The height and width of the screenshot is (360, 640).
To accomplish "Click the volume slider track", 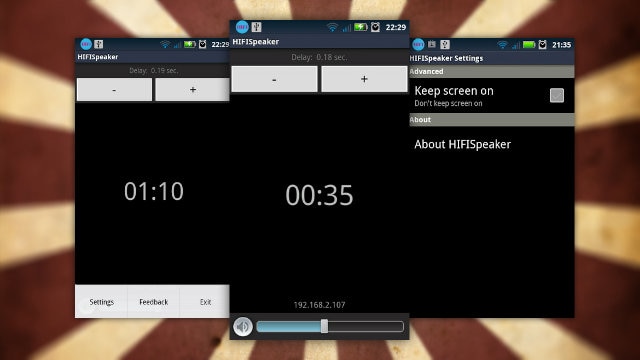I will tap(330, 326).
